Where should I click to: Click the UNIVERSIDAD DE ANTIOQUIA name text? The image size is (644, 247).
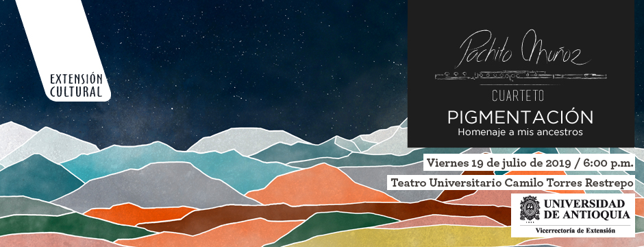point(587,209)
